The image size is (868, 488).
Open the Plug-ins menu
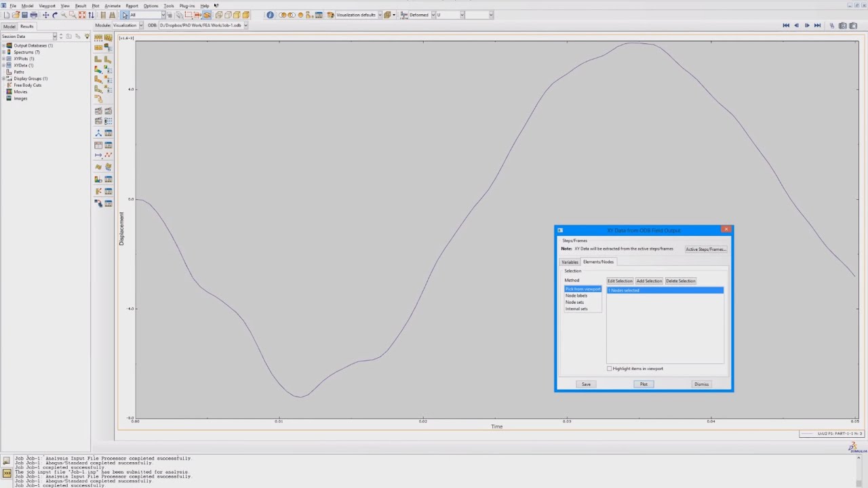coord(187,5)
